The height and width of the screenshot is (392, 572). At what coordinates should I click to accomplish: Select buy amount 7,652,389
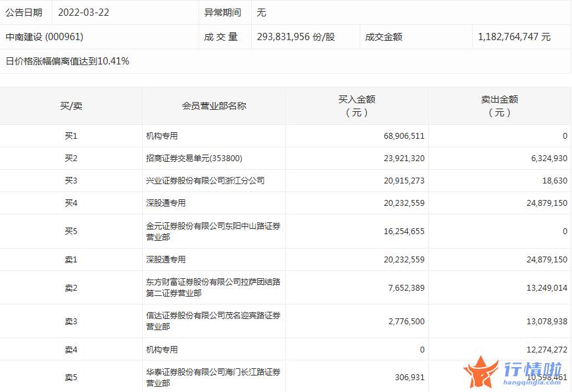[406, 288]
